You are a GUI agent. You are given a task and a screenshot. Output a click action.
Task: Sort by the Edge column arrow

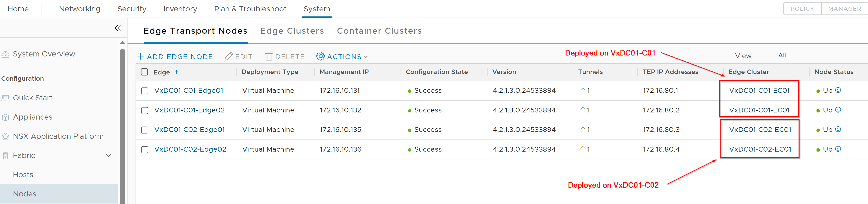tap(176, 72)
